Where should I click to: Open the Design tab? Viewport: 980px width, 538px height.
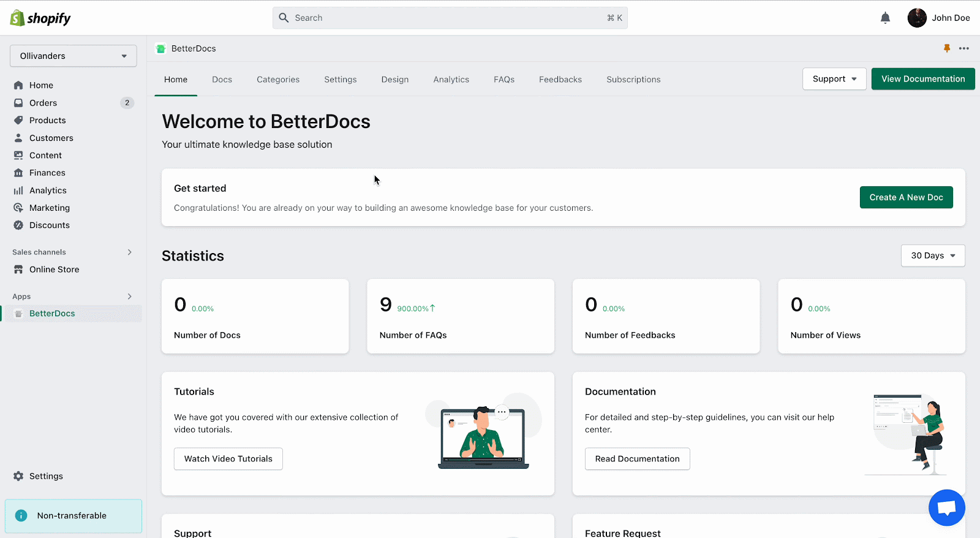pos(395,80)
